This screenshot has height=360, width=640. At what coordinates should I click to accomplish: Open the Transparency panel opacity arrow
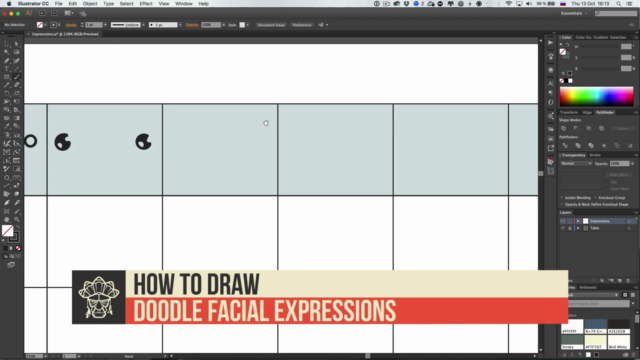(x=633, y=164)
